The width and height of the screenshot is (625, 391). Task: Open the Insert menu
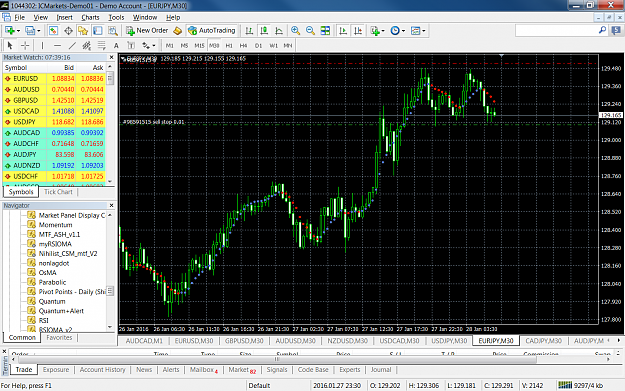(65, 18)
